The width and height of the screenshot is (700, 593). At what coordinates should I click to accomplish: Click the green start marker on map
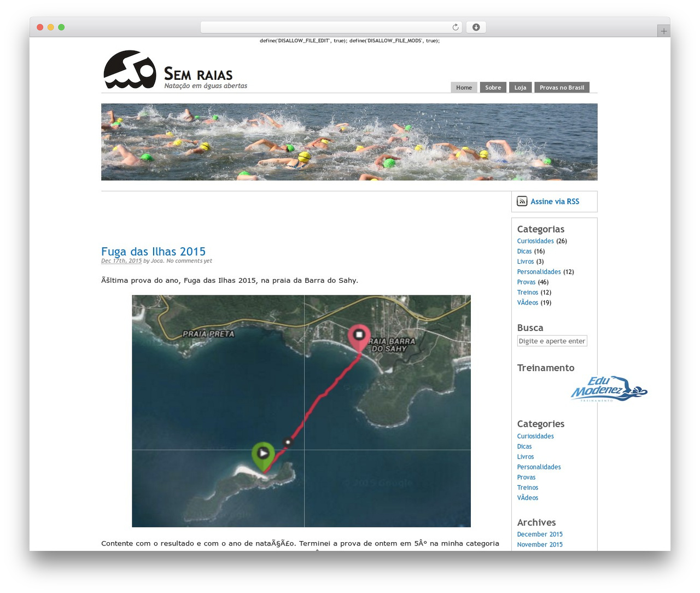pyautogui.click(x=263, y=457)
